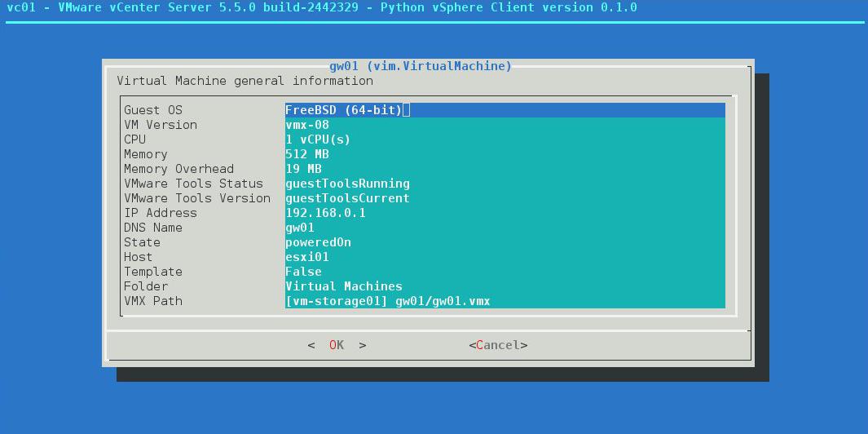Screen dimensions: 868x434
Task: Select the DNS Name value gw01
Action: 504,228
